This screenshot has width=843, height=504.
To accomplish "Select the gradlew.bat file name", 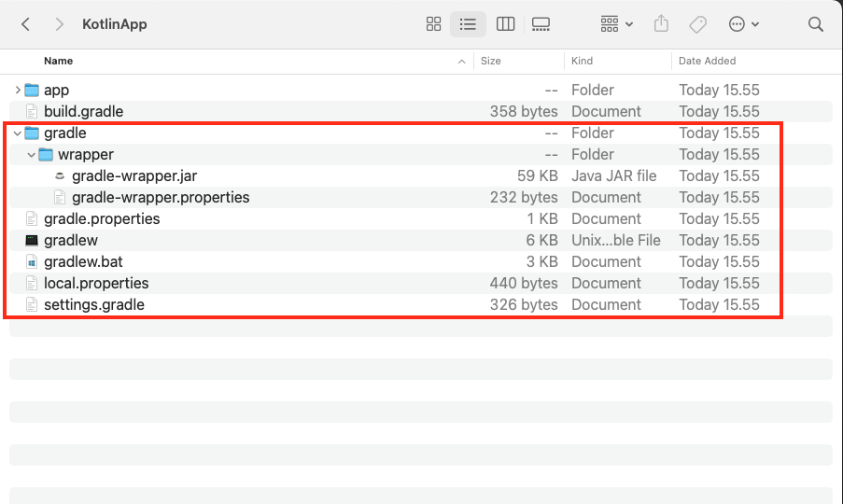I will pyautogui.click(x=83, y=261).
